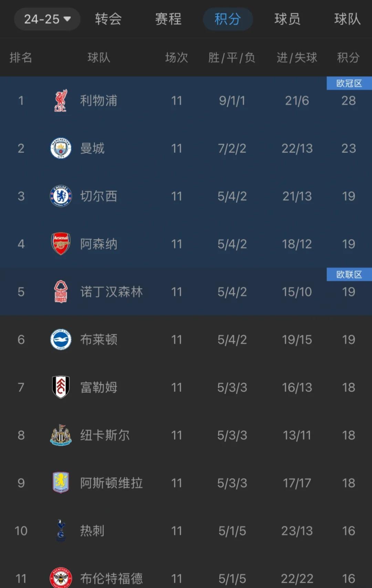This screenshot has width=372, height=588.
Task: Open the 诺丁汉森林 team name
Action: point(111,292)
